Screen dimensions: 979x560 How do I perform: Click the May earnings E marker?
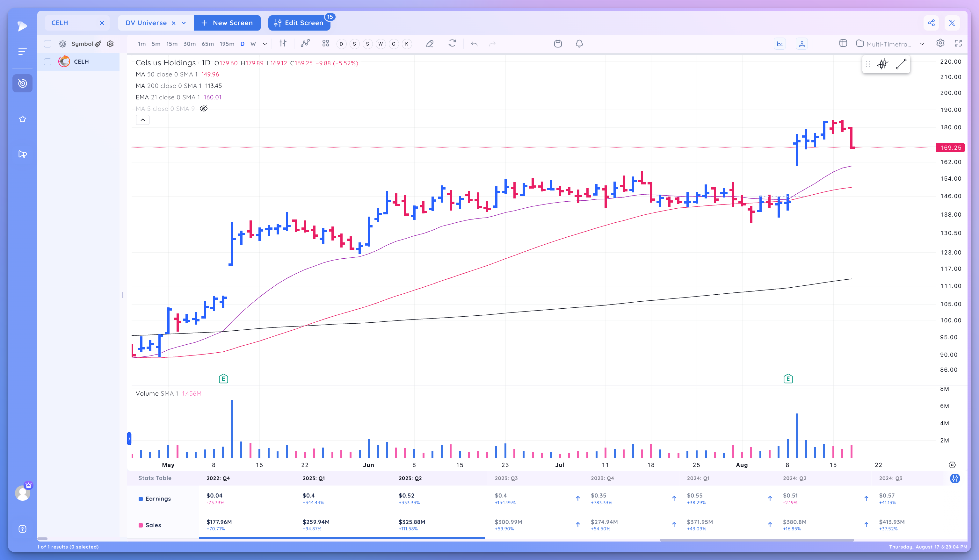point(223,378)
